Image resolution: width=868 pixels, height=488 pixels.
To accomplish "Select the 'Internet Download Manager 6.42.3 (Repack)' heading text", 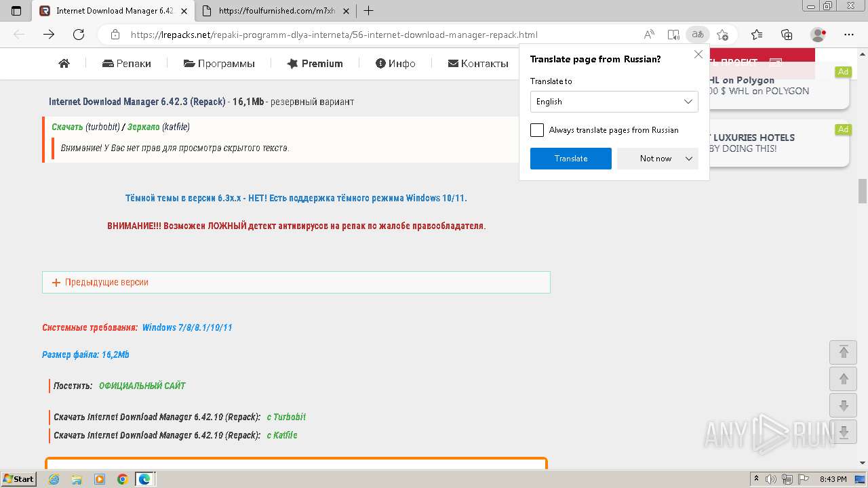I will tap(137, 102).
